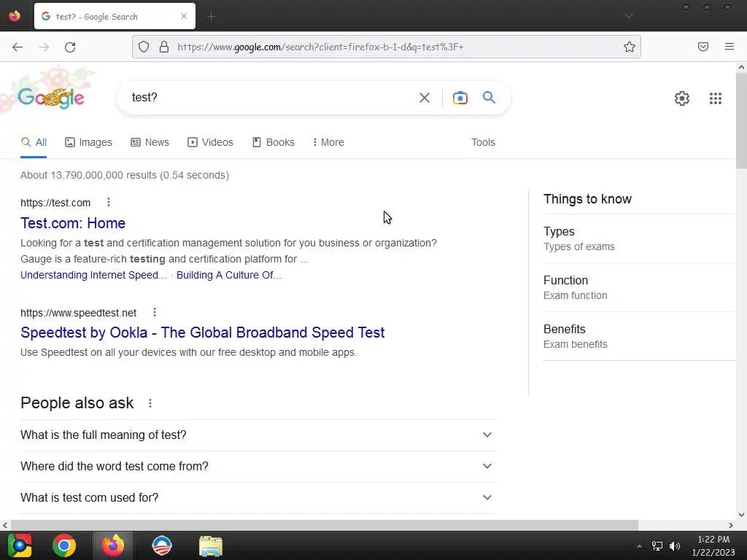
Task: Open search Tools
Action: pyautogui.click(x=483, y=142)
